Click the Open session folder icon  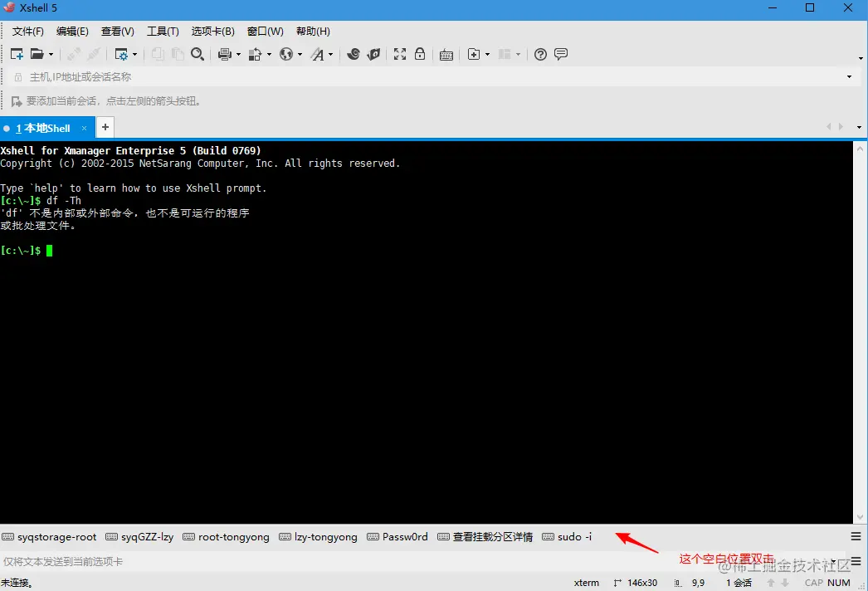(37, 54)
